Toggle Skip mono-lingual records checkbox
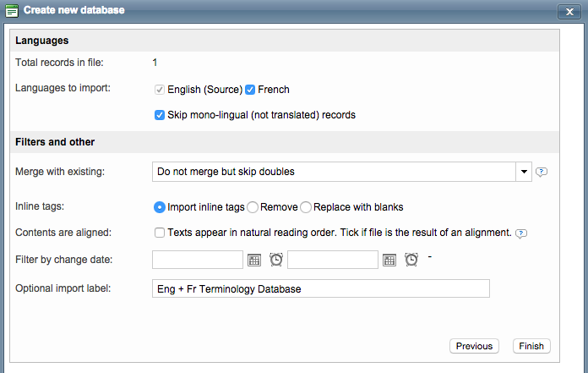 [160, 115]
